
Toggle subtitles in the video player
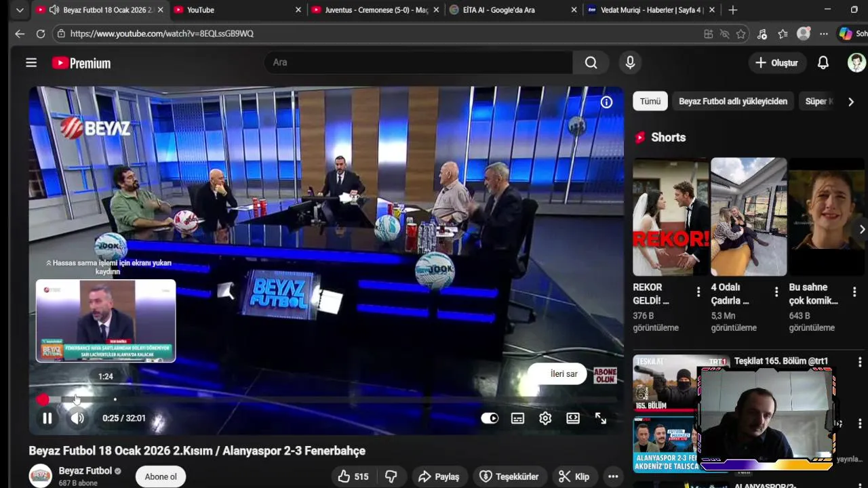(517, 418)
